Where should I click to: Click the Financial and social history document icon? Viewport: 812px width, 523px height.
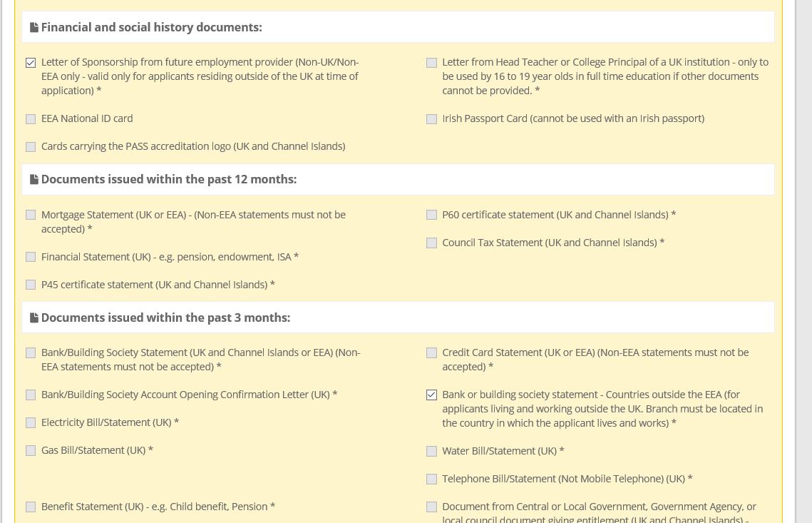coord(34,28)
